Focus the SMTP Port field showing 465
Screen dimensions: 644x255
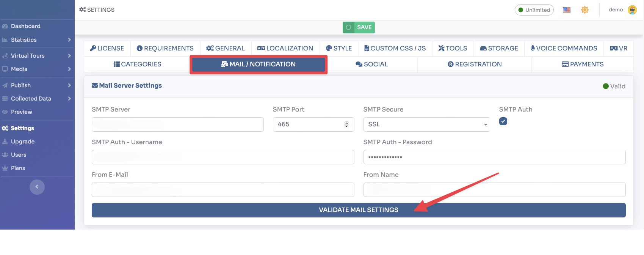coord(313,124)
